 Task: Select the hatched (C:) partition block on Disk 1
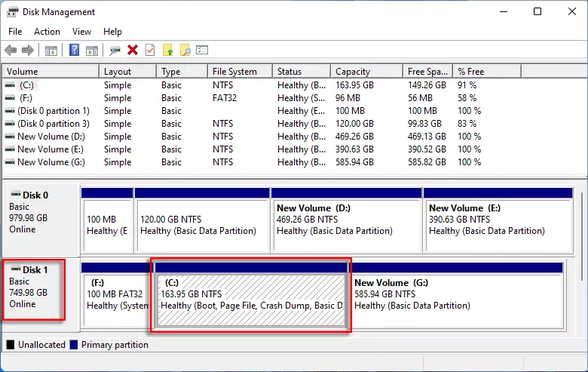point(250,300)
